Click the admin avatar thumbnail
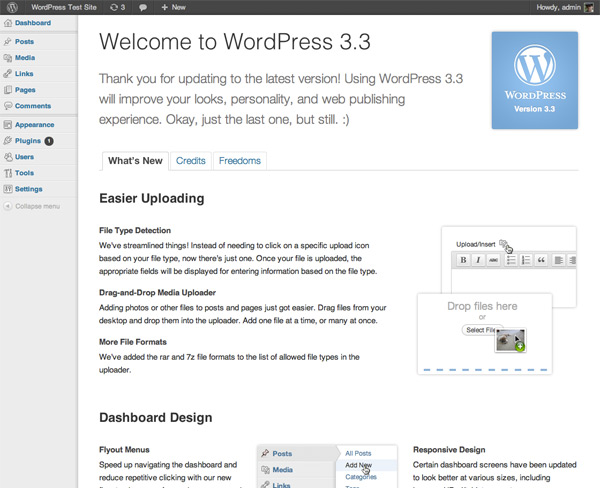600x488 pixels. (x=589, y=7)
